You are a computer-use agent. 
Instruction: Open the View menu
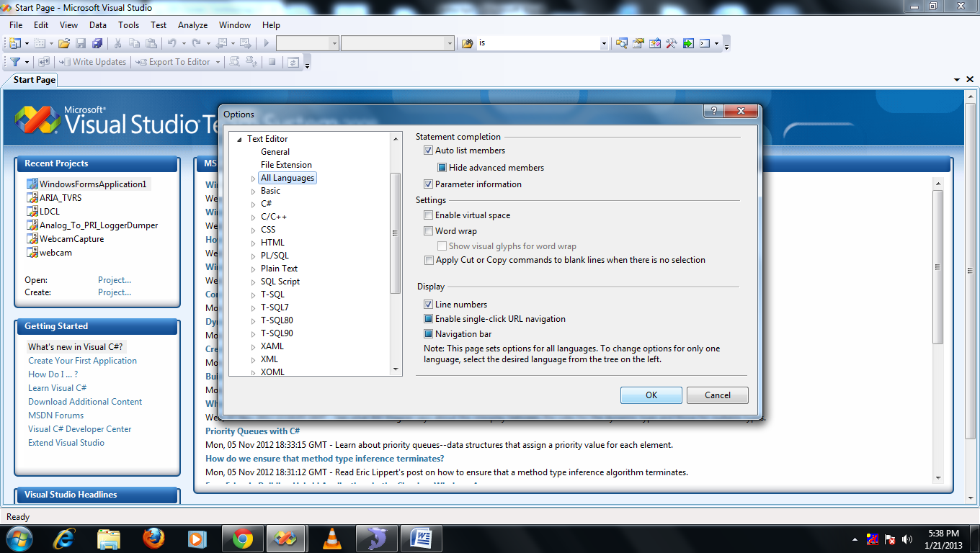click(x=69, y=24)
